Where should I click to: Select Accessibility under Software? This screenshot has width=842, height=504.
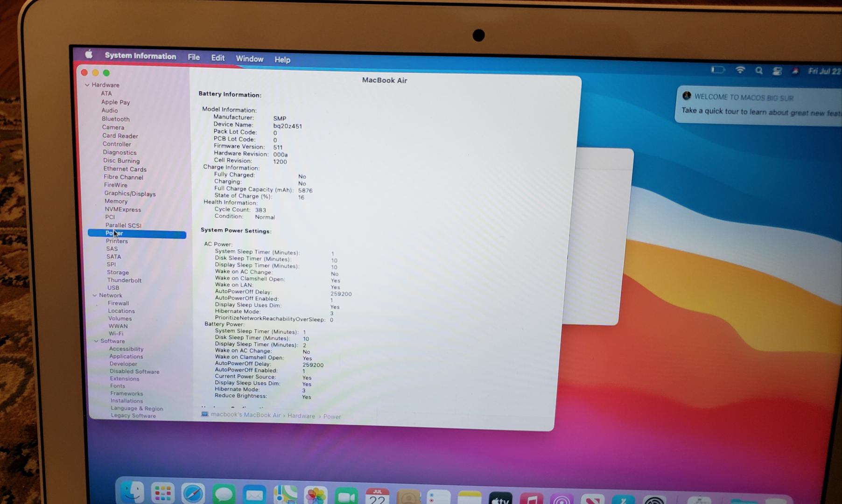(126, 349)
